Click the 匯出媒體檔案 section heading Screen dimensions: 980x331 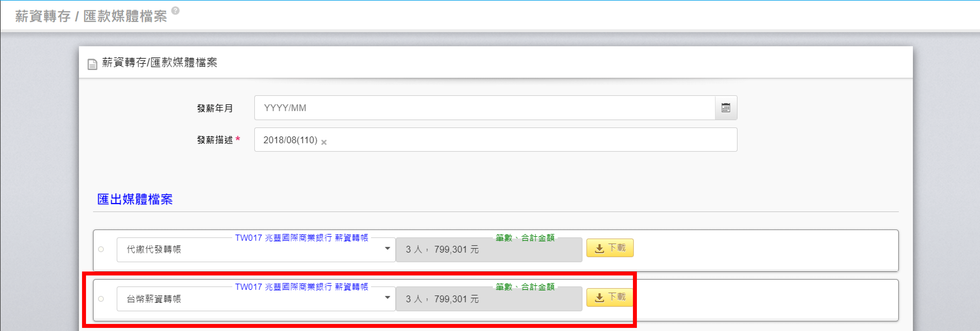point(135,199)
